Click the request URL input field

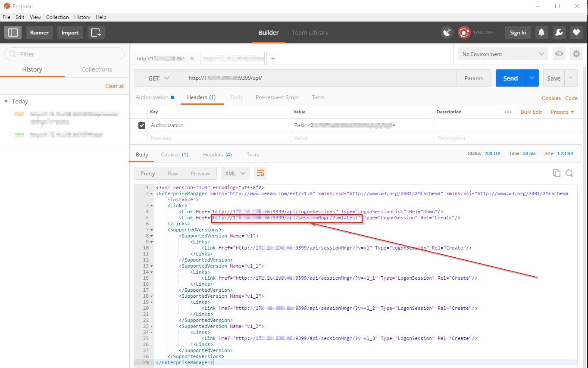pos(320,78)
